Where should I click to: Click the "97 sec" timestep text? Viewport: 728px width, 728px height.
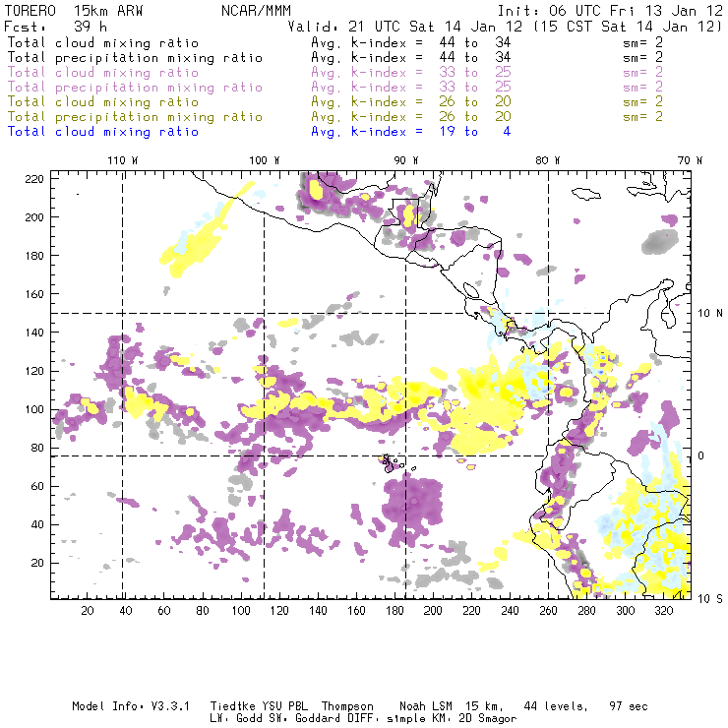pyautogui.click(x=629, y=706)
